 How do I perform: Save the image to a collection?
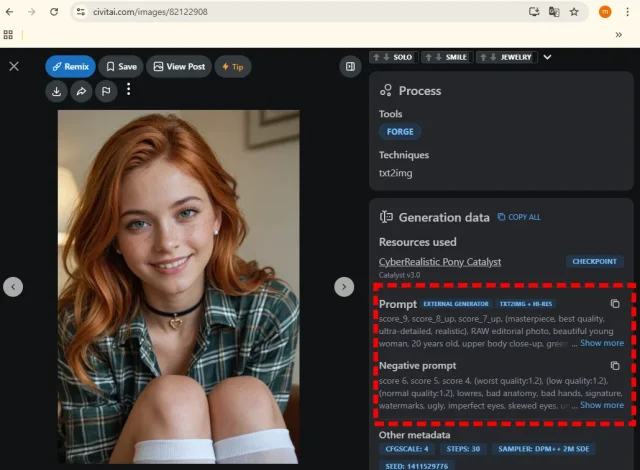pos(121,67)
